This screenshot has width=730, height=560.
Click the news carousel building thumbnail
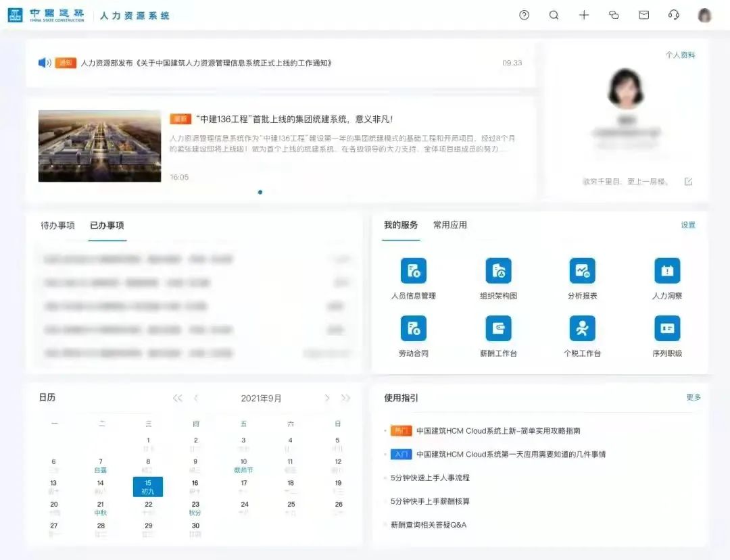click(x=99, y=146)
